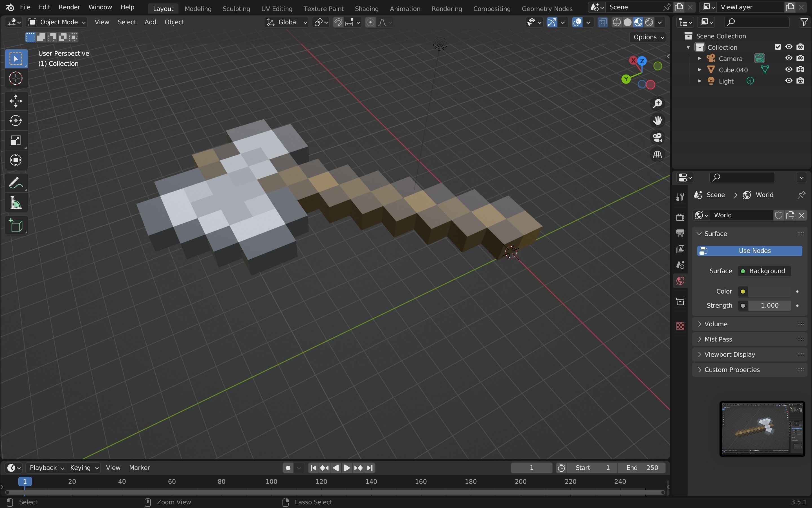Open Render properties tab
The image size is (812, 508).
[680, 217]
